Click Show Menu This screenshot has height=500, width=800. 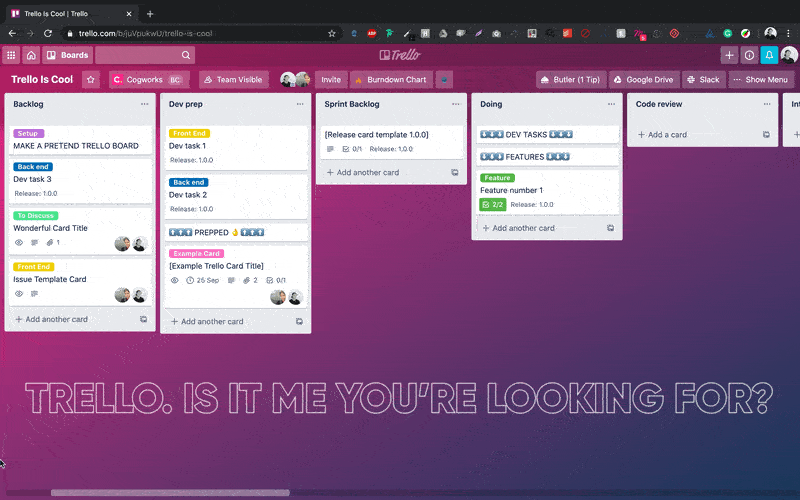[x=761, y=80]
